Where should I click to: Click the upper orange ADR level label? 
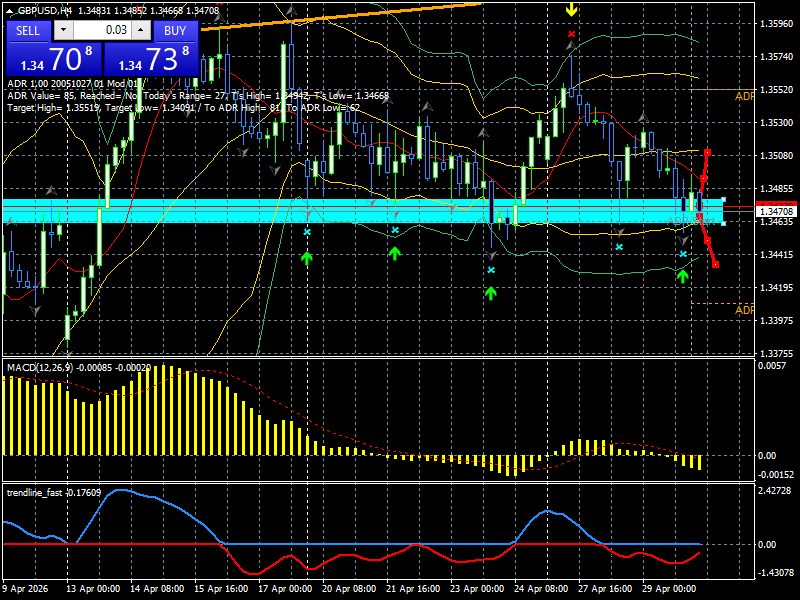coord(744,96)
